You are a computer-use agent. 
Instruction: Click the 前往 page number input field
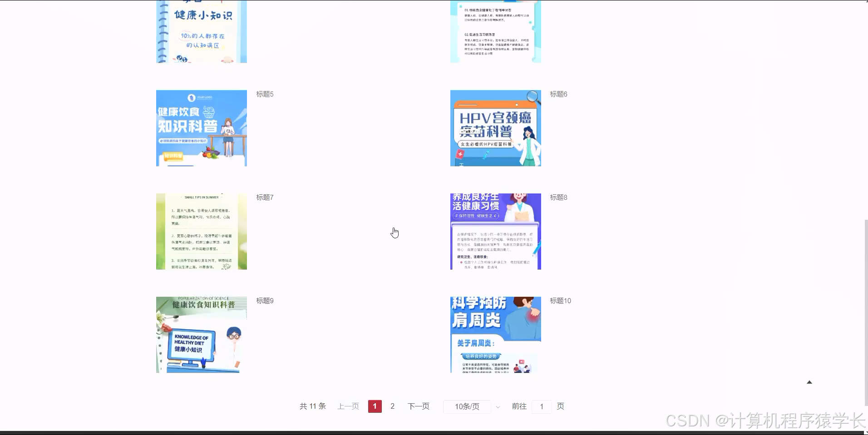[x=542, y=406]
